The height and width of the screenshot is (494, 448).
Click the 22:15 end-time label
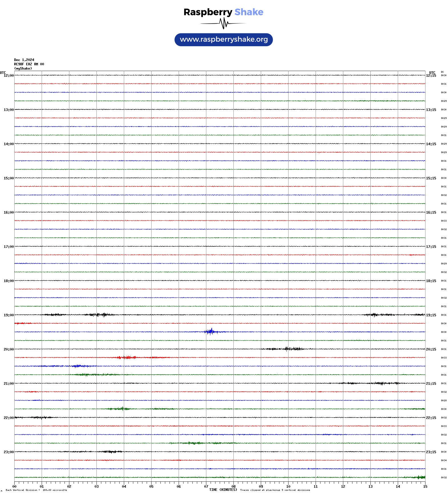point(431,418)
